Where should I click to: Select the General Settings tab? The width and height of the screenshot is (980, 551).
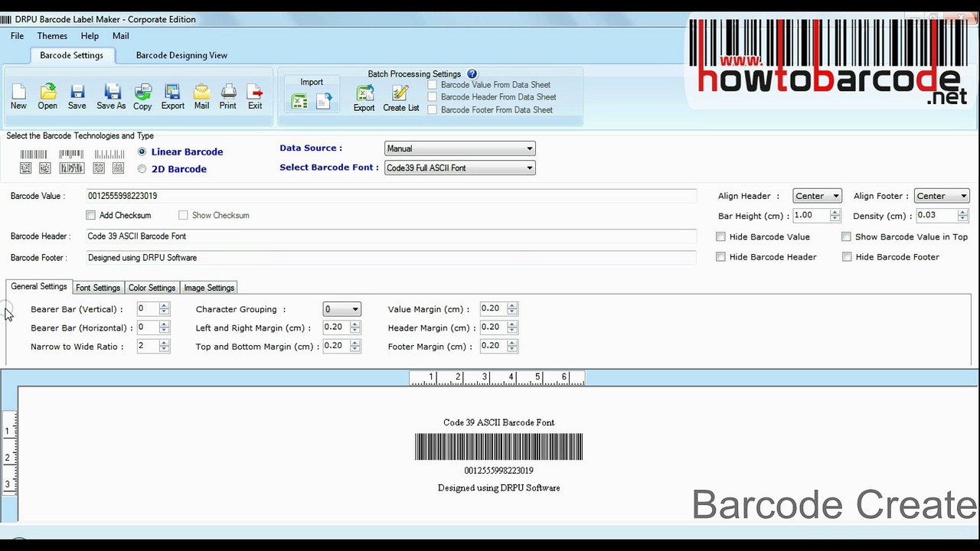39,286
